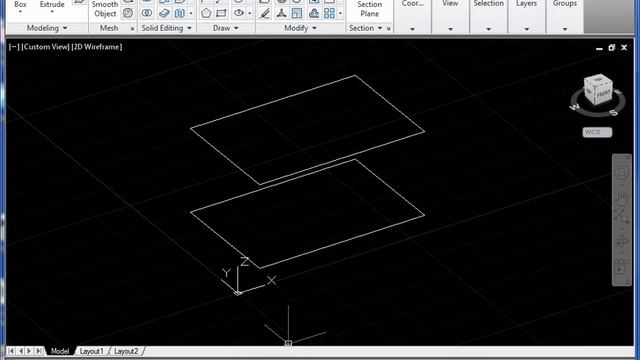The height and width of the screenshot is (360, 640).
Task: Jump to last layout tab arrow
Action: [x=39, y=351]
